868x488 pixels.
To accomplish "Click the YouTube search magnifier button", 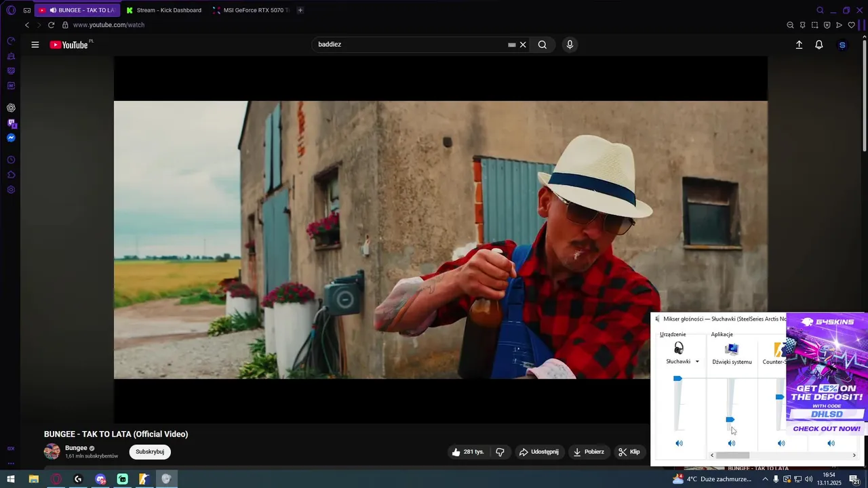I will (542, 45).
